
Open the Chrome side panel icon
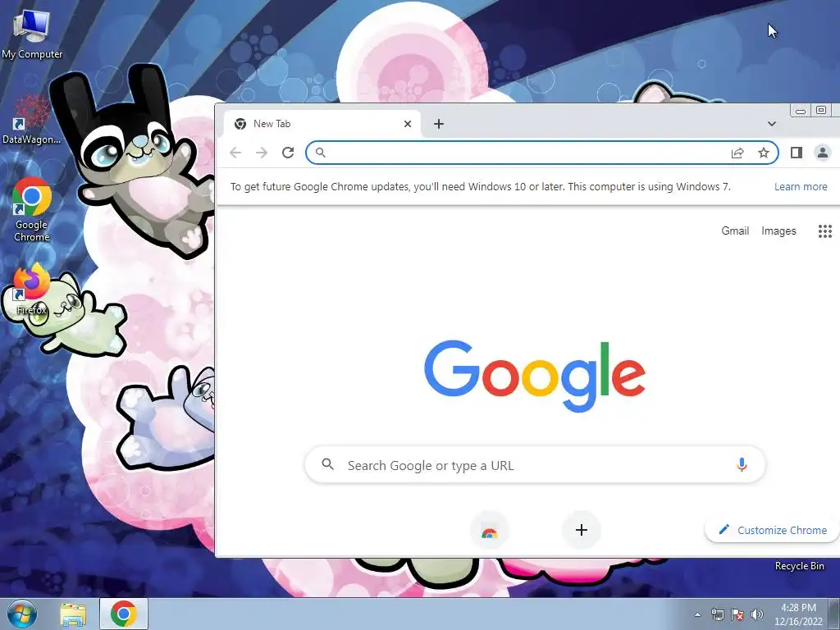coord(796,153)
